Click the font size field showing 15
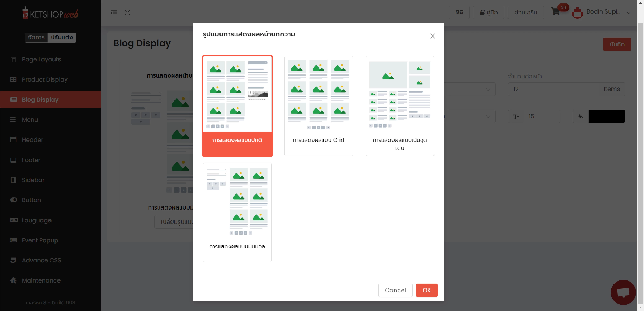The image size is (644, 311). point(542,116)
